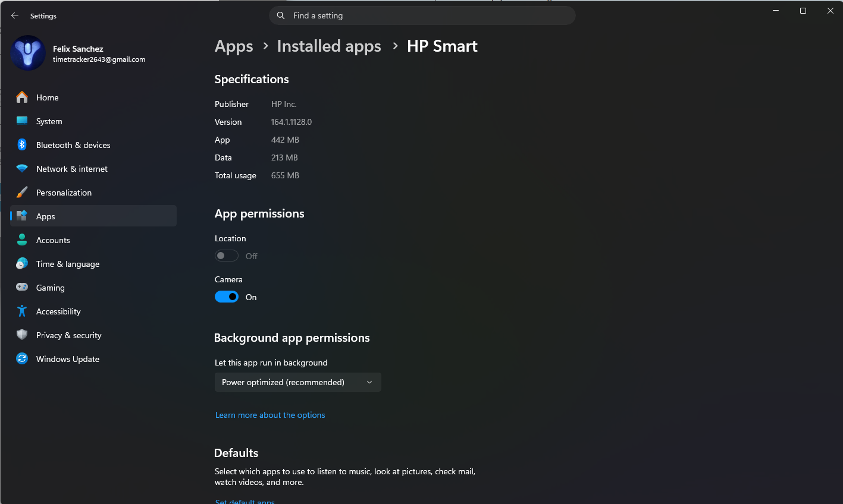Click the Personalization paintbrush icon
The image size is (843, 504).
coord(22,193)
